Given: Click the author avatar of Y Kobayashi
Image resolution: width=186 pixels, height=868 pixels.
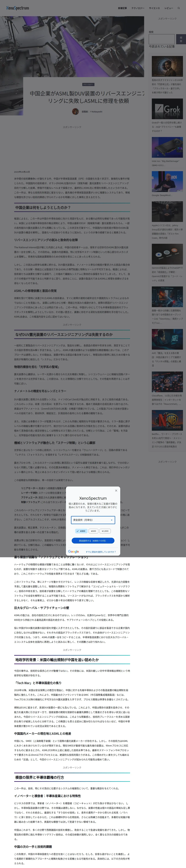Looking at the screenshot, I should 76,112.
